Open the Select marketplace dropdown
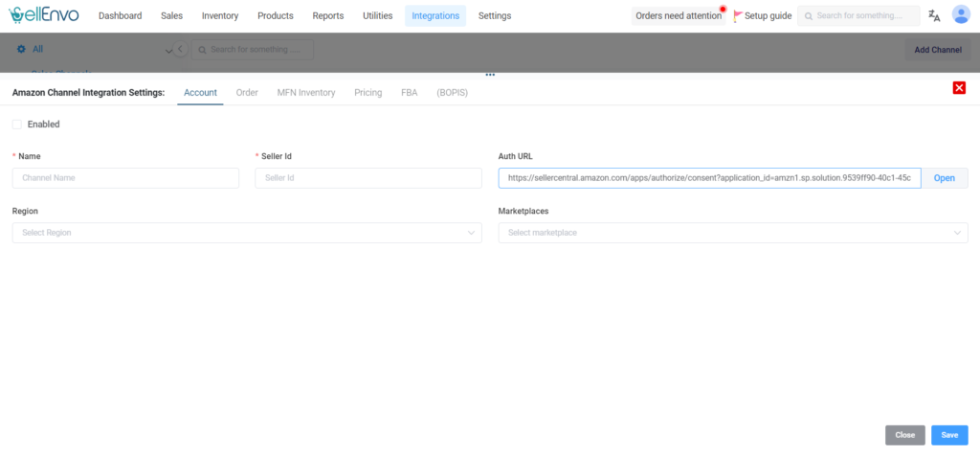 [732, 233]
